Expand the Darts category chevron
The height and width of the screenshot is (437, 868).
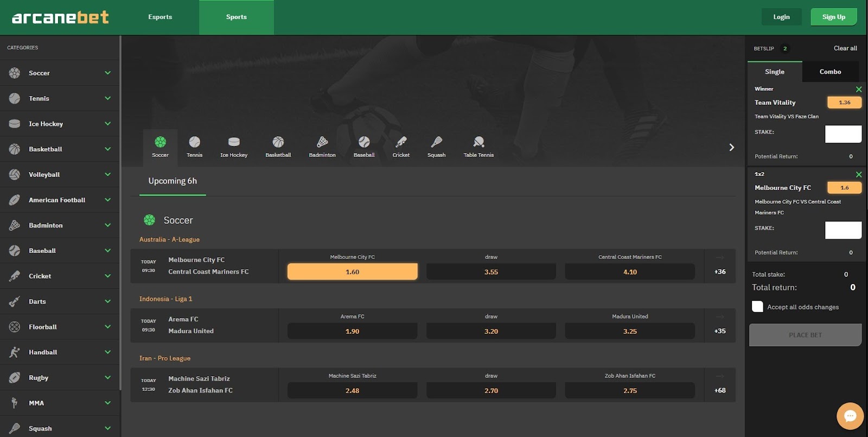click(107, 301)
